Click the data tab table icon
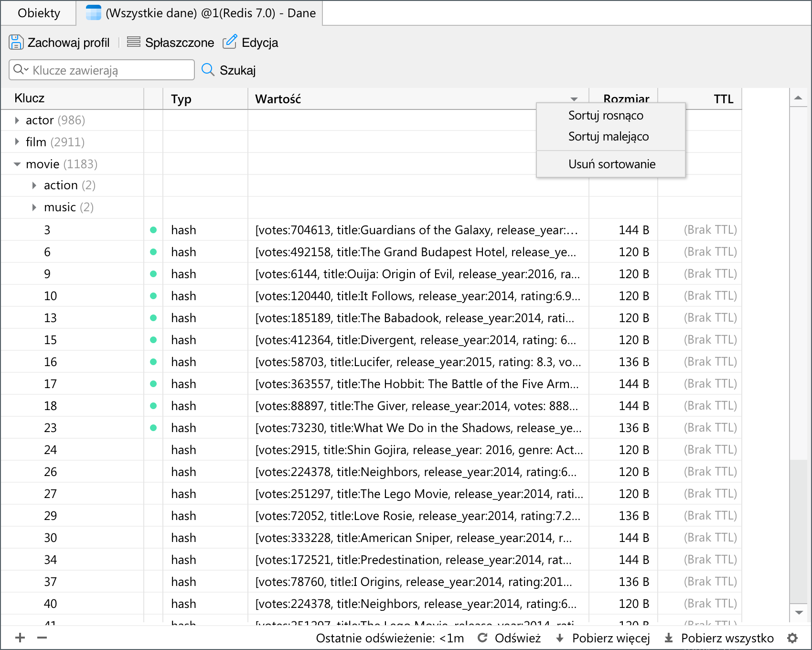The height and width of the screenshot is (650, 812). [94, 13]
